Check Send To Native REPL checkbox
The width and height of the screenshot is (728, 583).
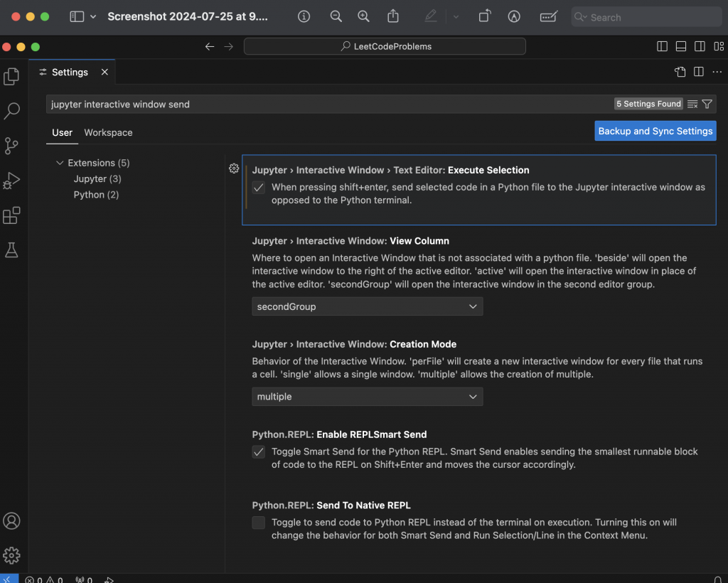pos(259,523)
